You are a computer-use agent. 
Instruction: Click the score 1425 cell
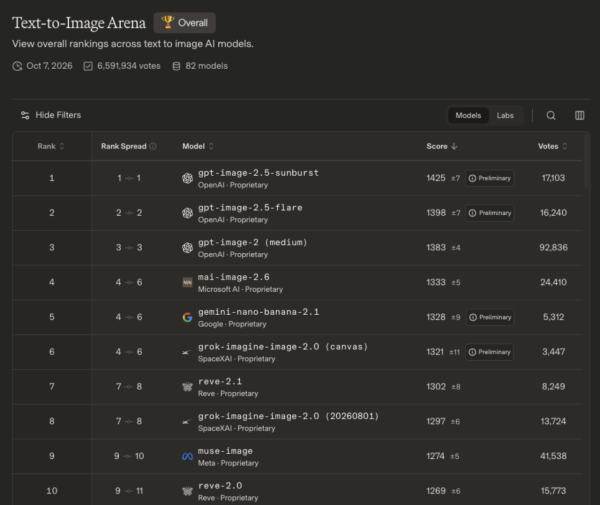(x=436, y=178)
